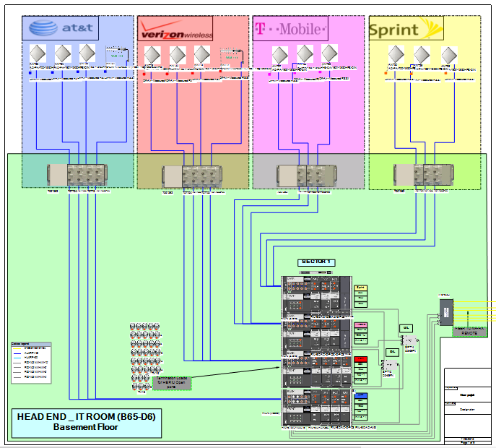Click small device strip below SECTOR 1 label
The image size is (496, 448).
[316, 272]
